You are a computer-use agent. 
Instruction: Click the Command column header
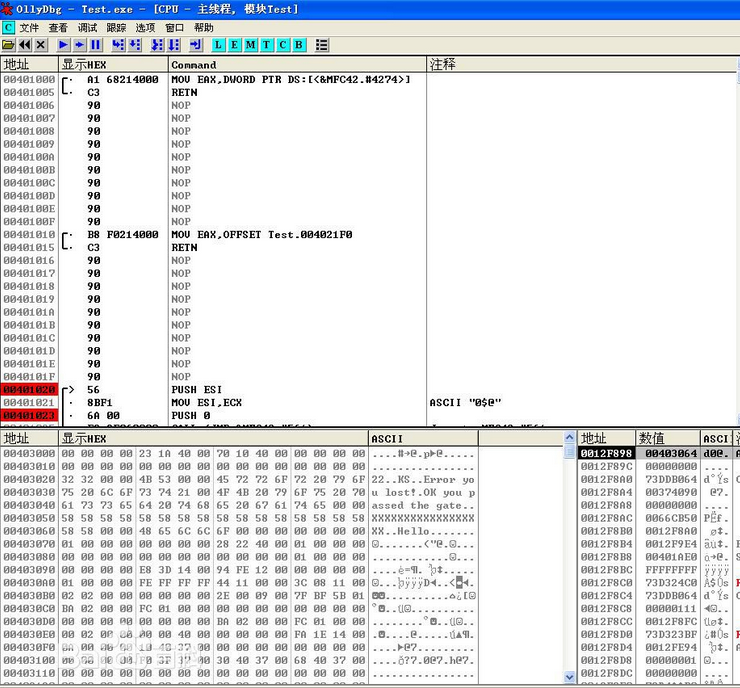tap(194, 64)
